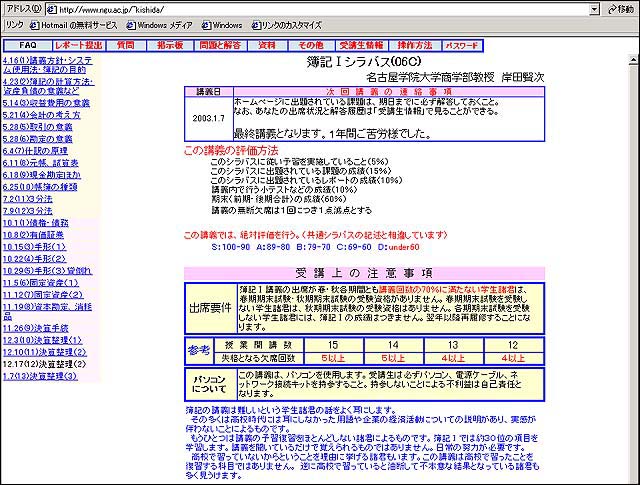Open the address bar dropdown arrow
The width and height of the screenshot is (640, 485).
coord(595,9)
